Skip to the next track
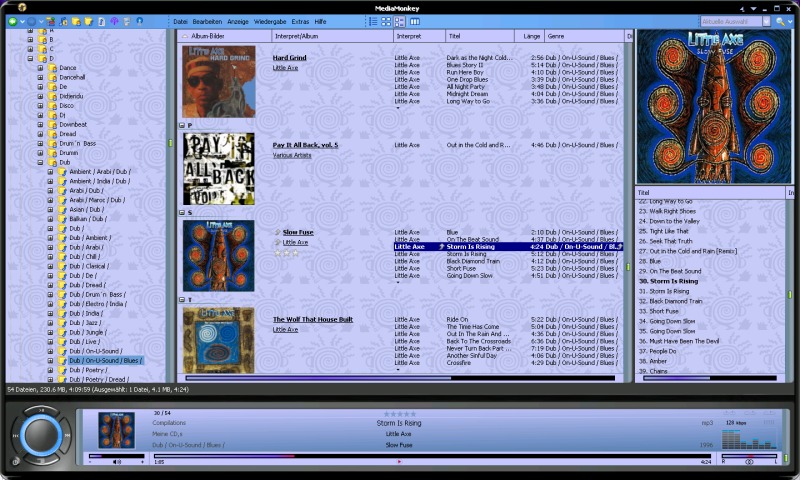 point(67,436)
